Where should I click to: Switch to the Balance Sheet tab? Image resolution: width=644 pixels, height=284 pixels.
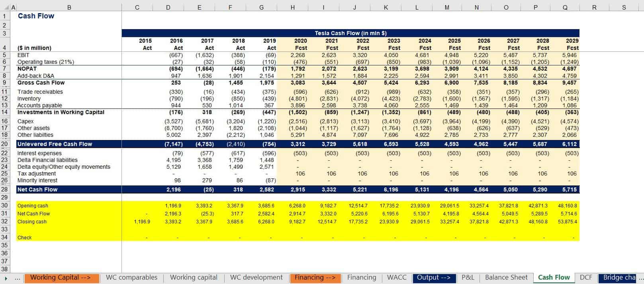click(506, 278)
